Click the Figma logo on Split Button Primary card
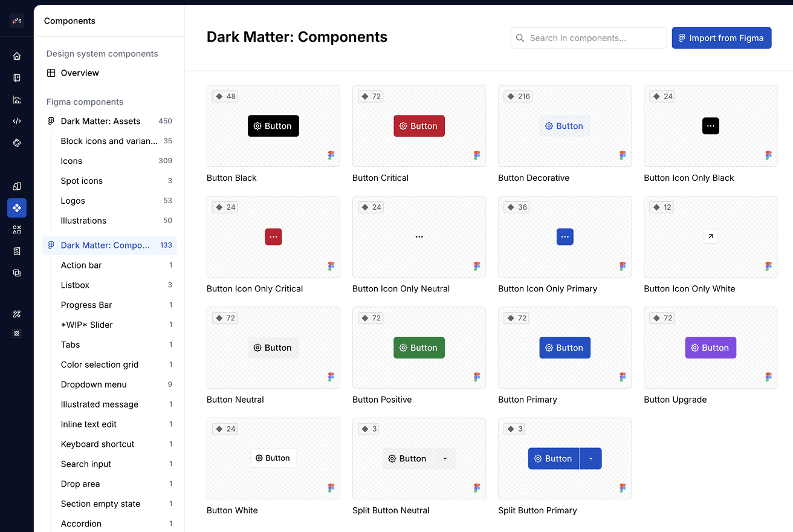The height and width of the screenshot is (532, 793). 623,488
